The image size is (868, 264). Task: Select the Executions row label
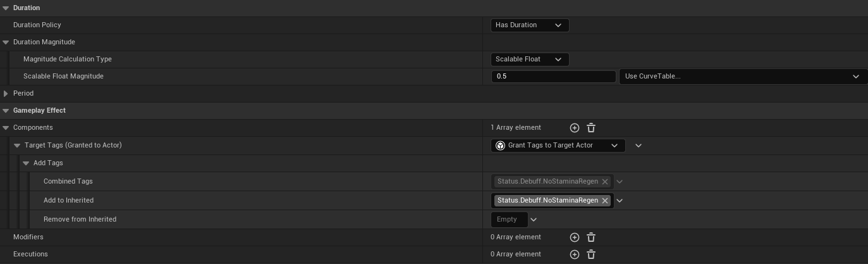point(30,255)
